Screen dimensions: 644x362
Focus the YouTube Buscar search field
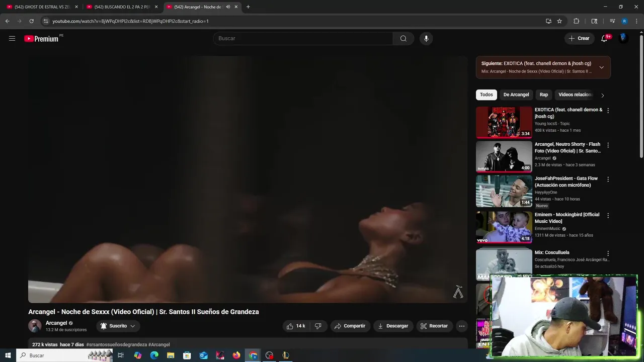coord(303,38)
